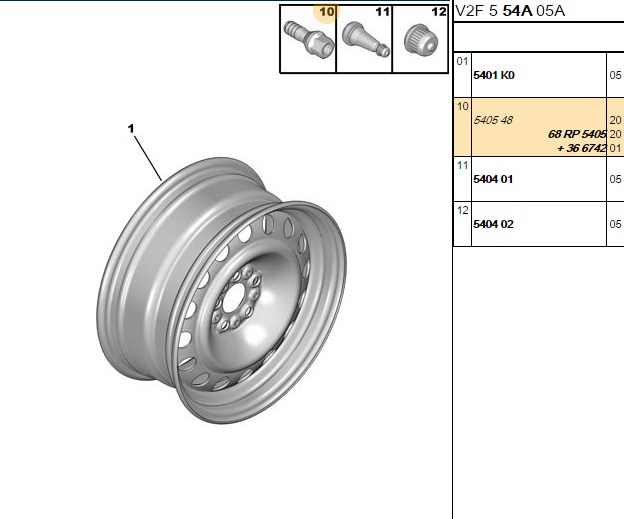The width and height of the screenshot is (624, 519).
Task: Click part number 5405 48
Action: tap(493, 120)
